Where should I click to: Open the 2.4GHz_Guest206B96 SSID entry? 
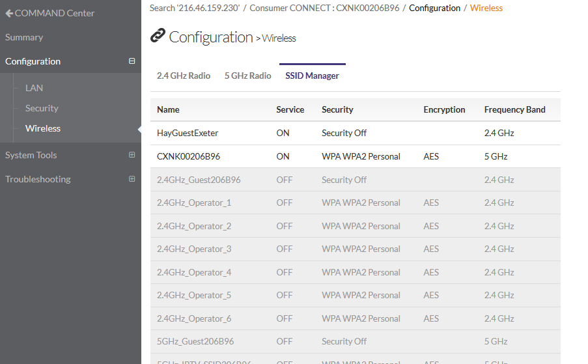[199, 180]
